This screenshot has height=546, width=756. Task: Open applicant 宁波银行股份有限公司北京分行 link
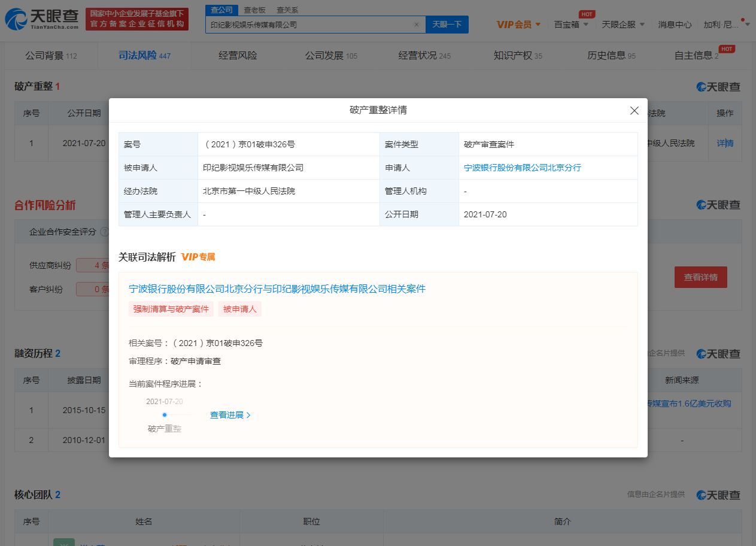pyautogui.click(x=522, y=168)
